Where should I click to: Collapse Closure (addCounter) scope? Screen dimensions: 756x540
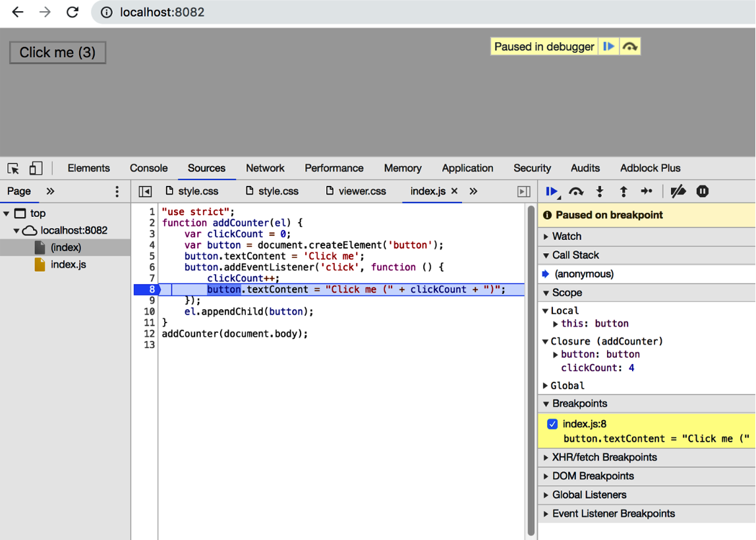(x=545, y=342)
